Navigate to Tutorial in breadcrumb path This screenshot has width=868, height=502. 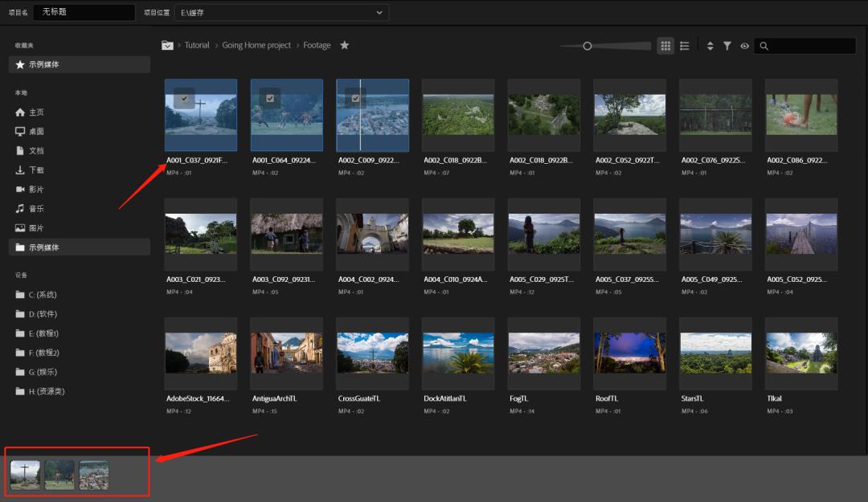(x=197, y=46)
